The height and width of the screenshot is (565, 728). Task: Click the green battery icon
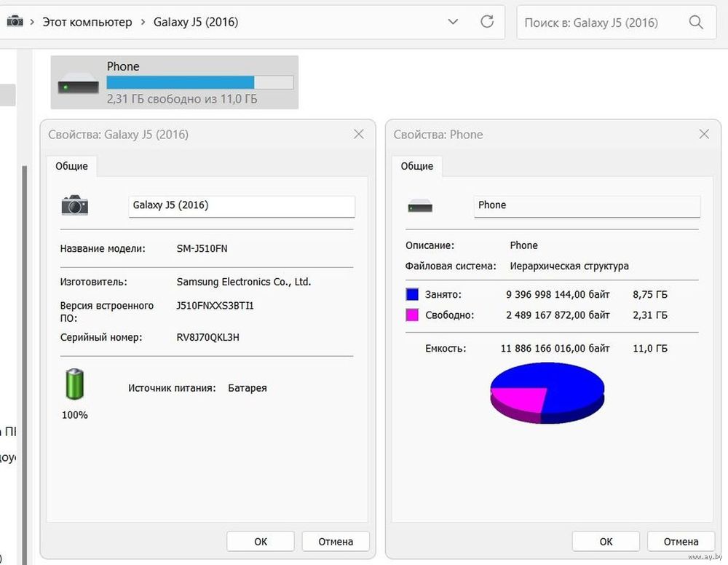point(75,384)
